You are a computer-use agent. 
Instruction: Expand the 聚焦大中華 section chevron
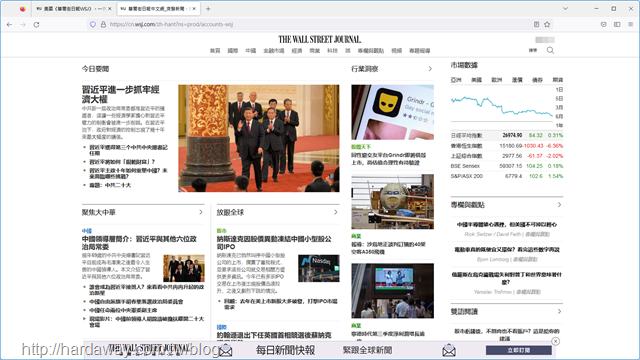click(200, 212)
